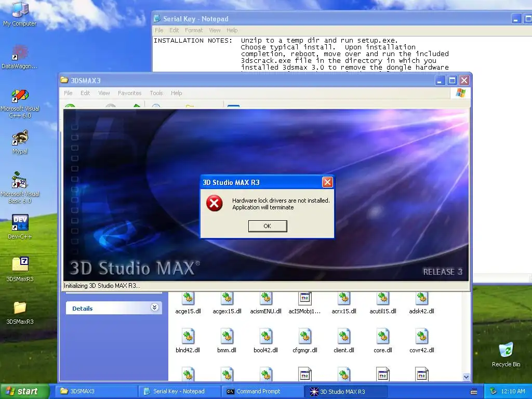Click OK in the error dialog
Image resolution: width=532 pixels, height=399 pixels.
[268, 226]
